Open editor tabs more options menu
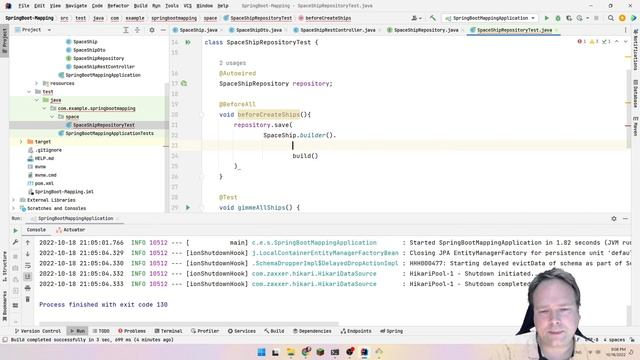The image size is (640, 360). point(625,30)
